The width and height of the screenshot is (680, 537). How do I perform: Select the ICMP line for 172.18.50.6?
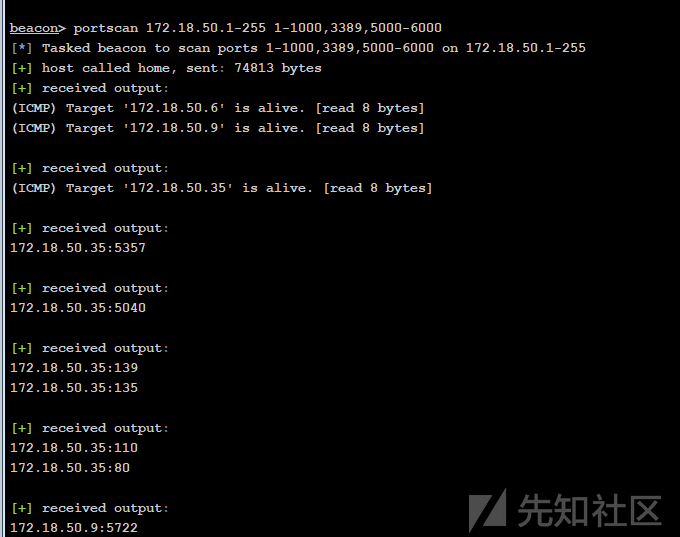pos(218,108)
